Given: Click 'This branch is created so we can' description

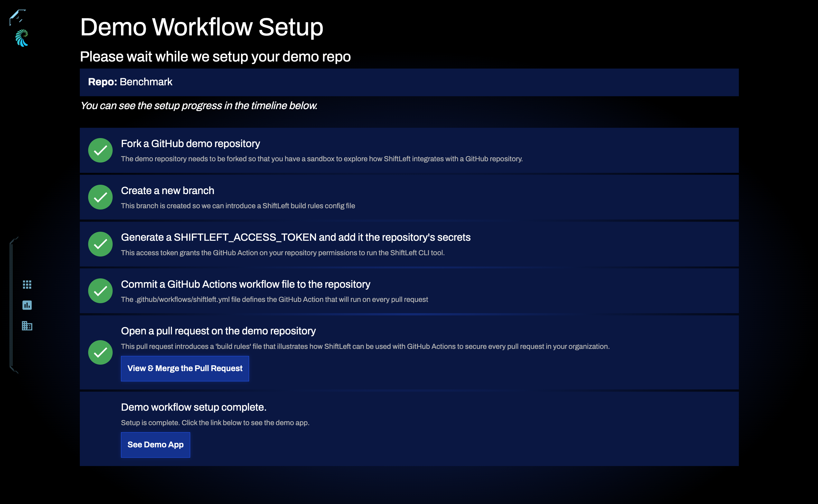Looking at the screenshot, I should 238,206.
